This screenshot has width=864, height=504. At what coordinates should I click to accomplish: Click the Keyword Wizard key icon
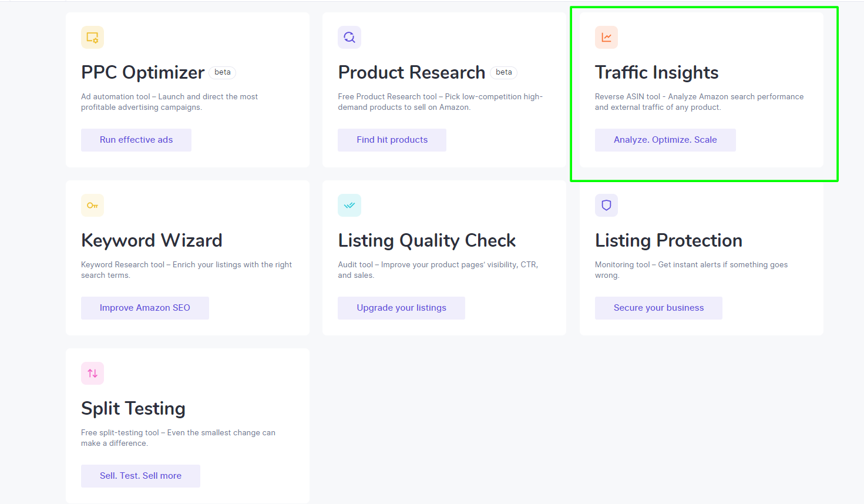point(92,206)
